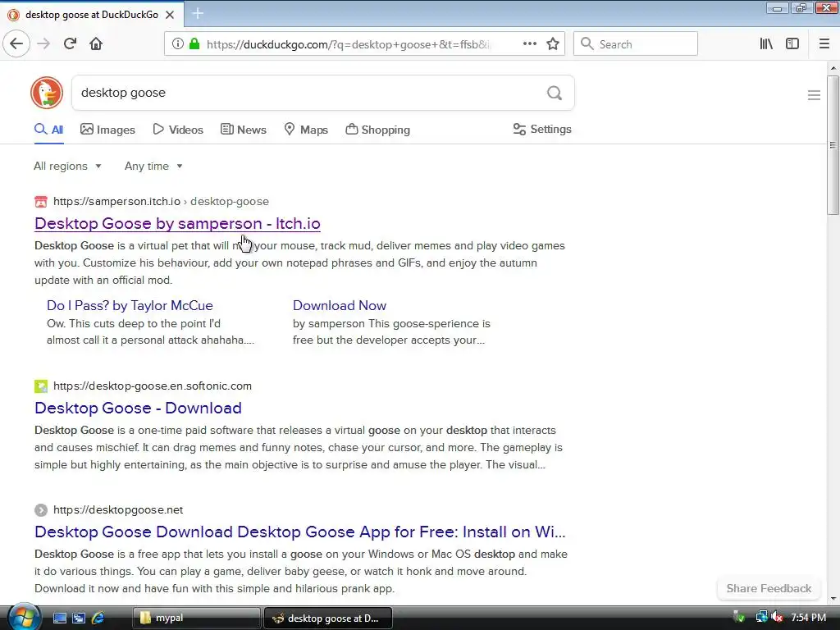Click Show Desktop quick launch icon

(59, 618)
